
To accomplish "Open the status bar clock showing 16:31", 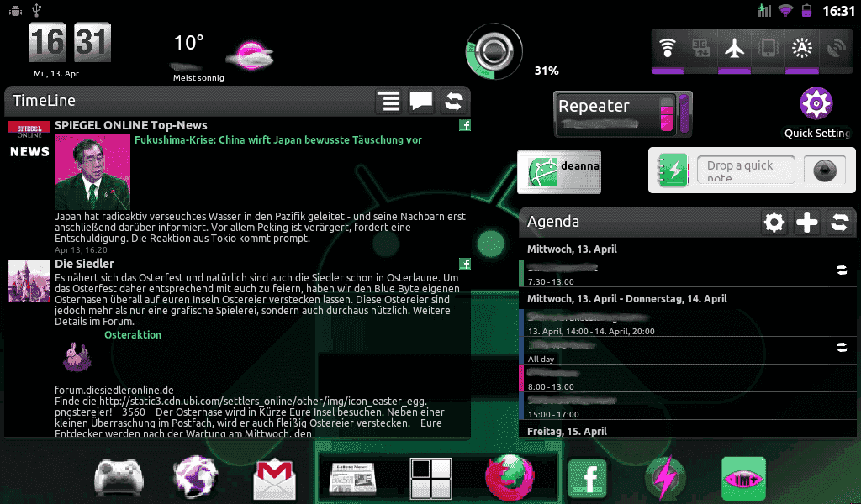I will click(x=838, y=10).
